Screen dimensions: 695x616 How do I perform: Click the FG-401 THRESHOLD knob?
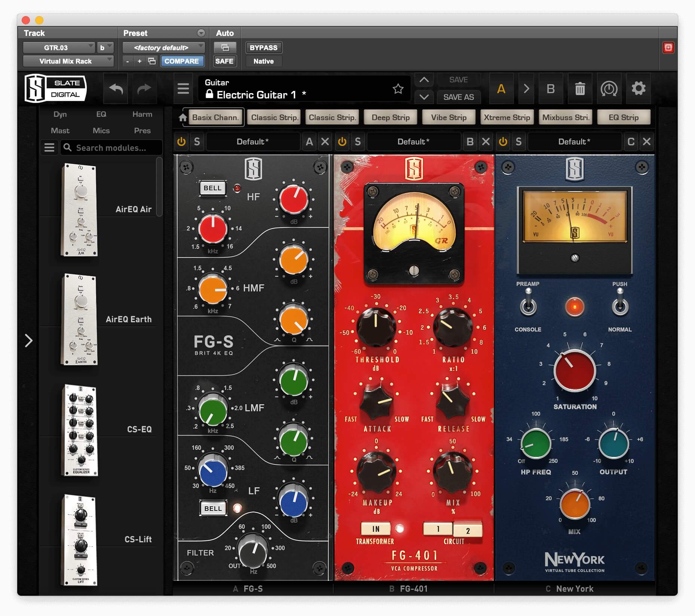click(x=376, y=327)
